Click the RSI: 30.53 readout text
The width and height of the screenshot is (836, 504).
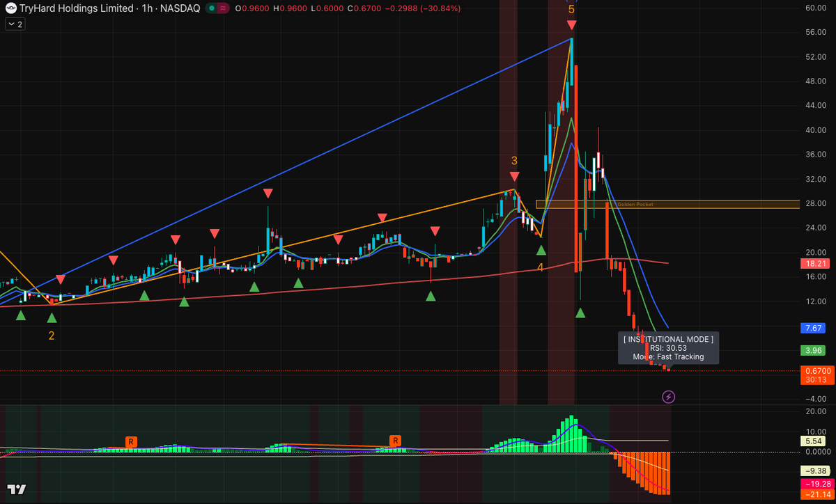[x=668, y=348]
